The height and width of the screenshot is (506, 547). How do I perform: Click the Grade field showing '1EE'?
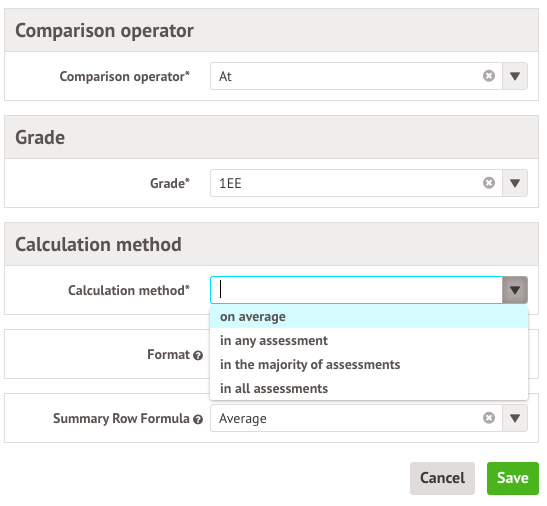[x=356, y=183]
